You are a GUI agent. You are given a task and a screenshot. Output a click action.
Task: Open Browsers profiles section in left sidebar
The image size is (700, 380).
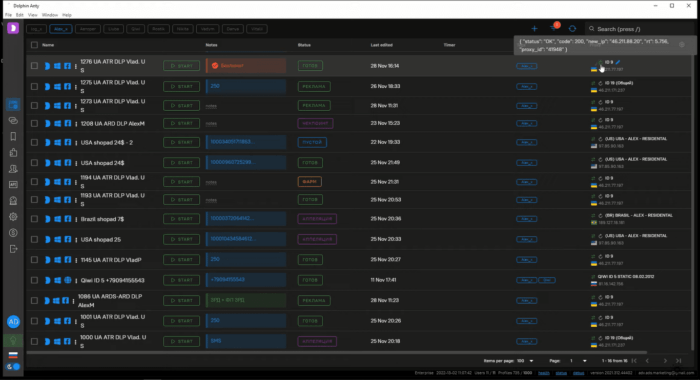tap(13, 105)
